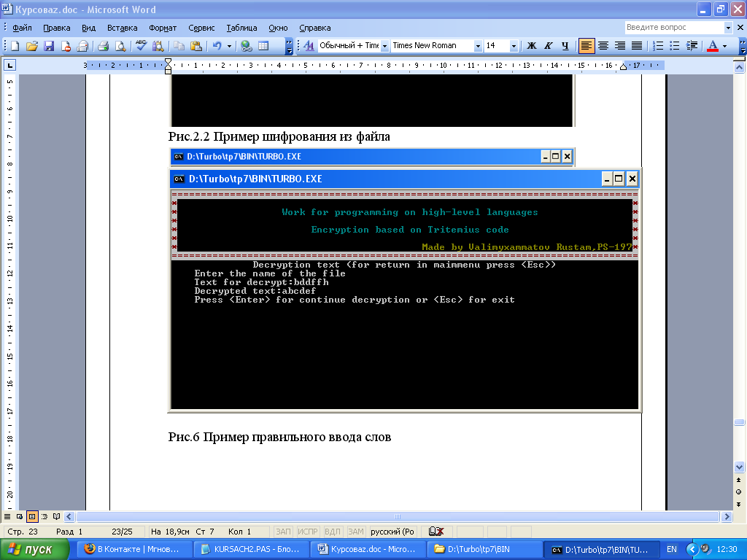Open the font color dropdown arrow

pos(724,46)
